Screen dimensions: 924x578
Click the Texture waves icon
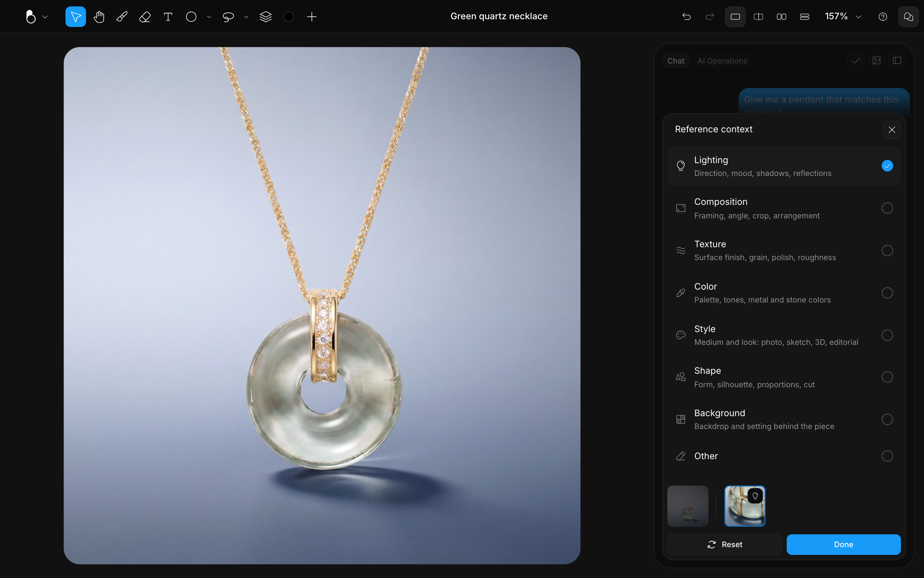pyautogui.click(x=681, y=250)
